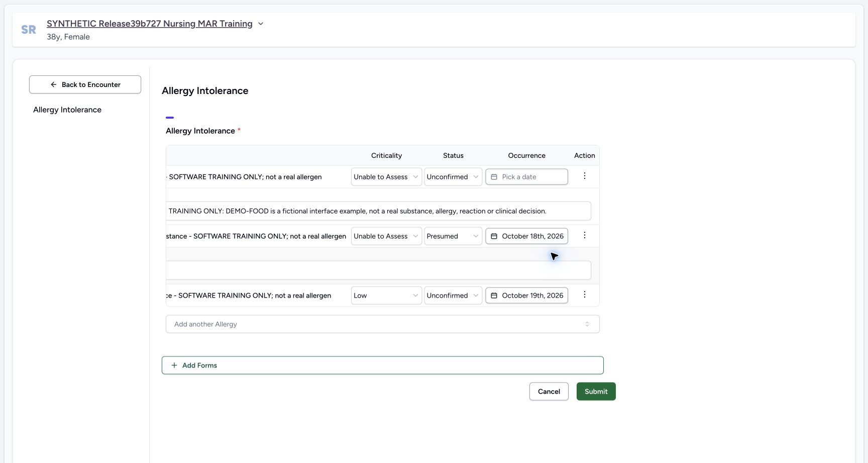Click the note field mentioning DEMO-FOOD
Image resolution: width=868 pixels, height=463 pixels.
(x=378, y=211)
